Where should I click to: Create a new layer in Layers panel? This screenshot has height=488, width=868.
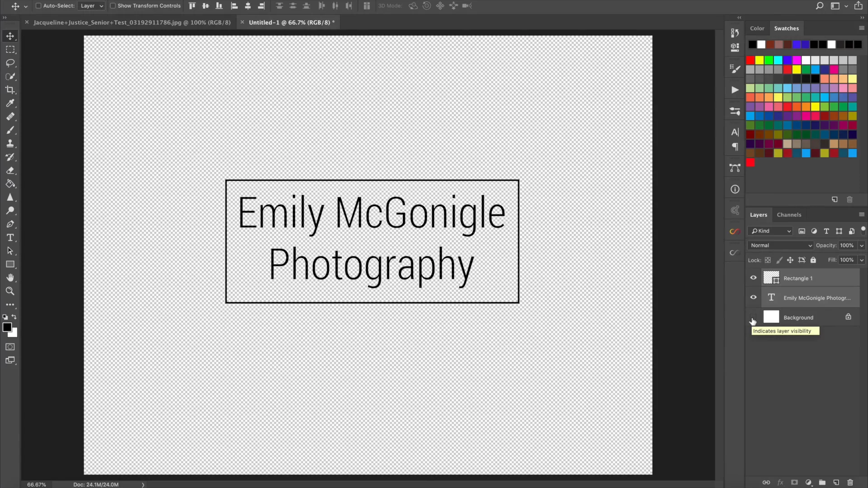(836, 482)
